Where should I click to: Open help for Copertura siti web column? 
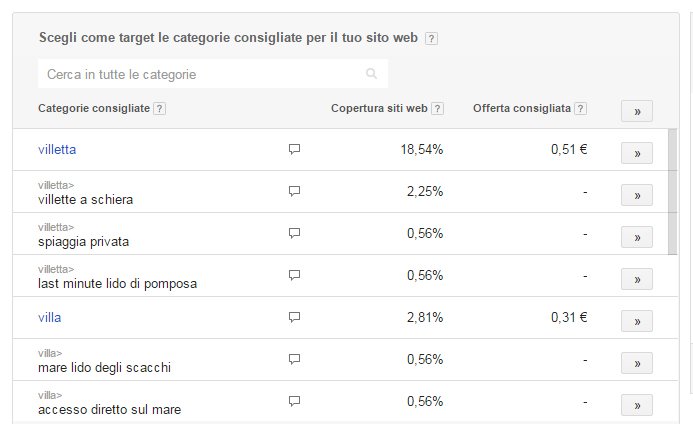point(437,108)
